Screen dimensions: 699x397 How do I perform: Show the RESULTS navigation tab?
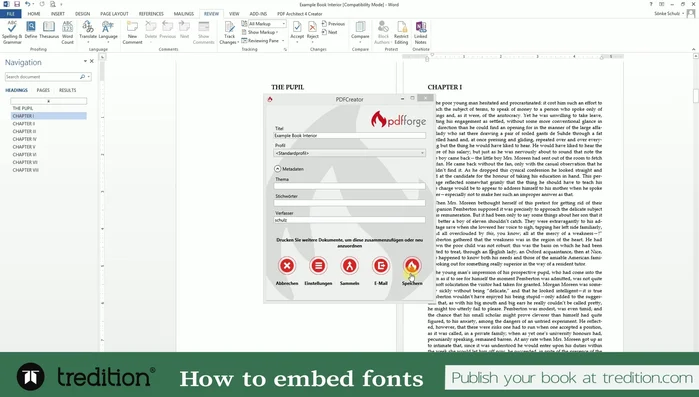click(68, 90)
